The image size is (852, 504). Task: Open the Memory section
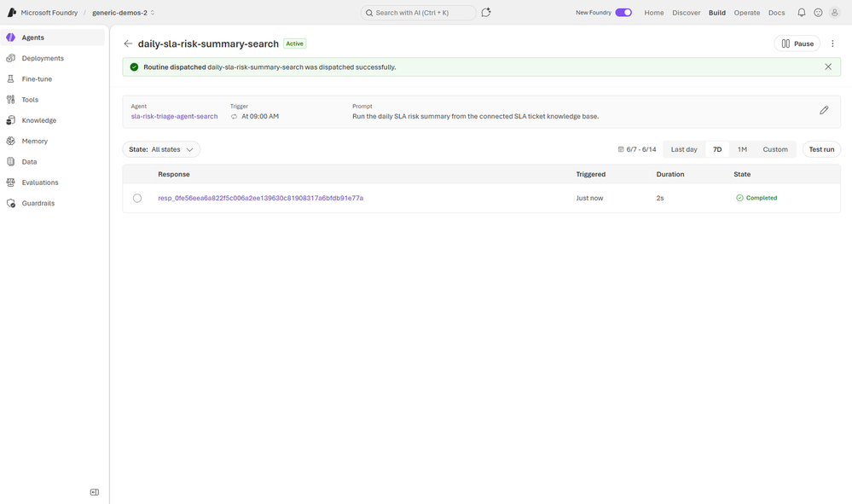pos(53,141)
